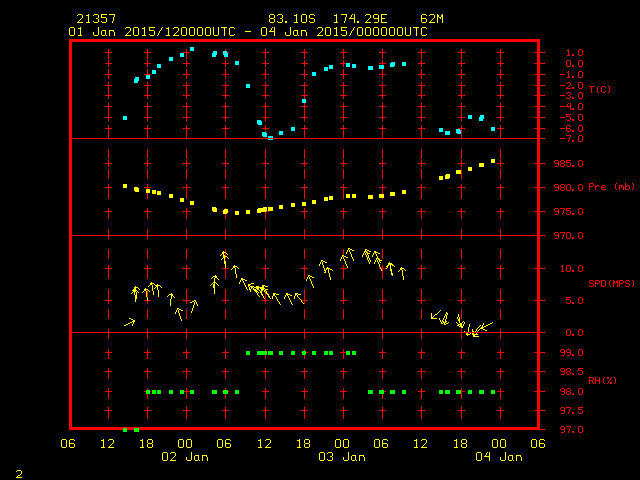This screenshot has height=480, width=640.
Task: Click the SPD(MPS) wind speed axis label
Action: [x=610, y=284]
